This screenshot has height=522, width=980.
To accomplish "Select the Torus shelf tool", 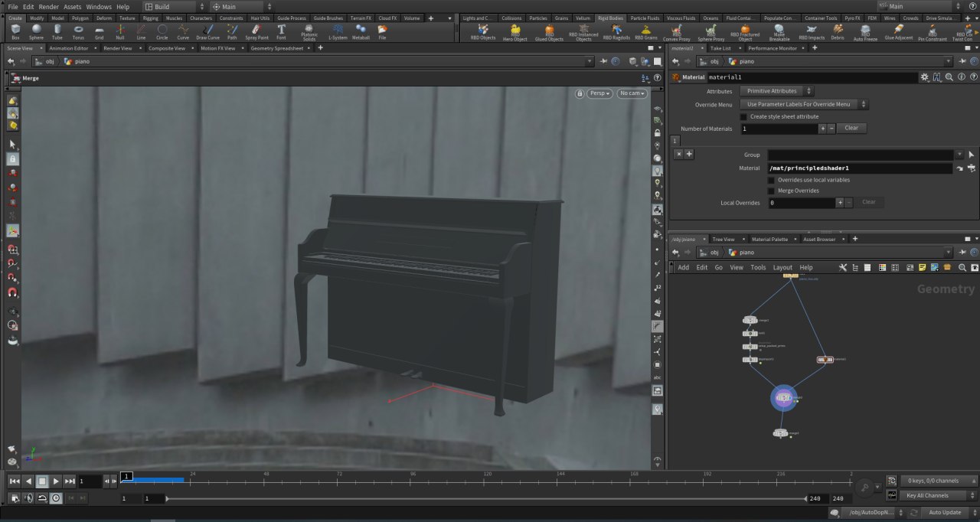I will tap(78, 31).
